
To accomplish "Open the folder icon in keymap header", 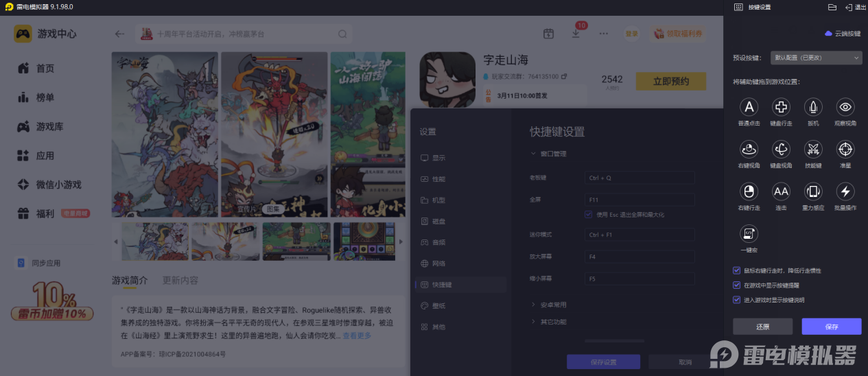I will click(x=832, y=7).
